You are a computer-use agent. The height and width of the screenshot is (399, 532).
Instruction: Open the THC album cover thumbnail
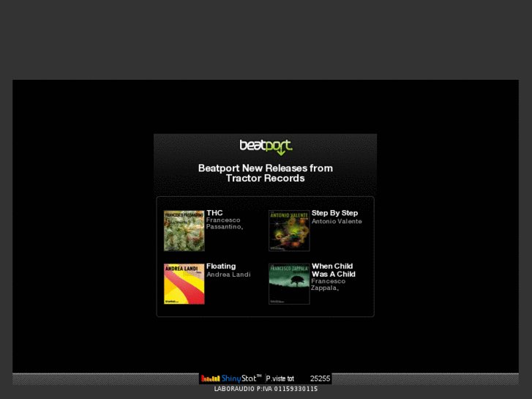pos(184,231)
